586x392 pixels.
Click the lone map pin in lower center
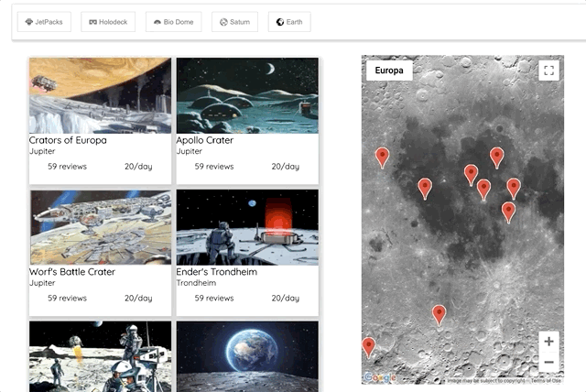coord(439,314)
